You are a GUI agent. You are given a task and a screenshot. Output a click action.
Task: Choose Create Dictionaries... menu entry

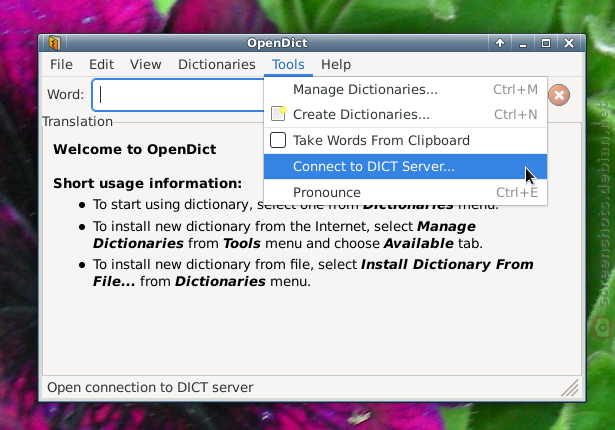coord(406,114)
